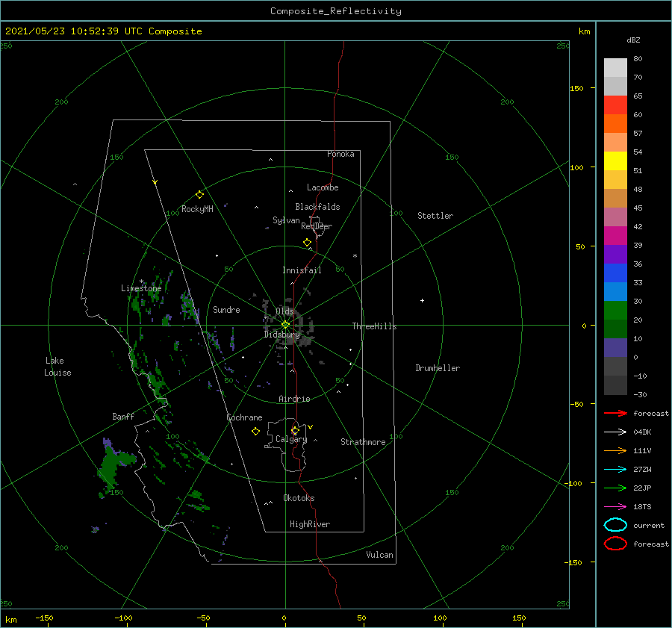
Task: Click the Strathmore label
Action: click(363, 442)
